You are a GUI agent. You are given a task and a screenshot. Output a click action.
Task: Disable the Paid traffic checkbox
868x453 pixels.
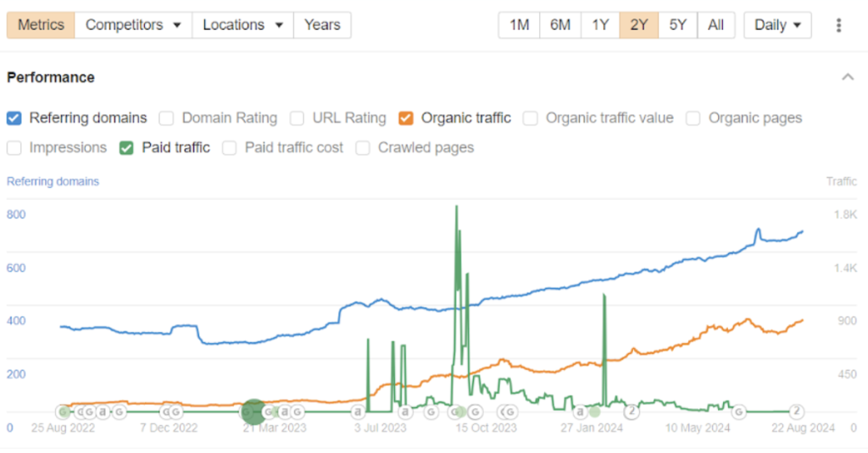(x=126, y=148)
